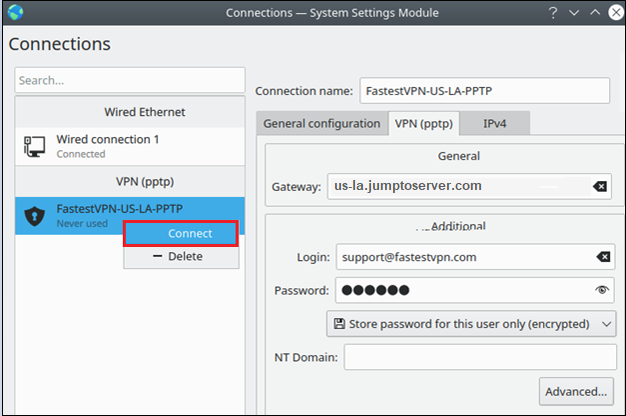The width and height of the screenshot is (626, 416).
Task: Click the Login: label
Action: [x=313, y=257]
